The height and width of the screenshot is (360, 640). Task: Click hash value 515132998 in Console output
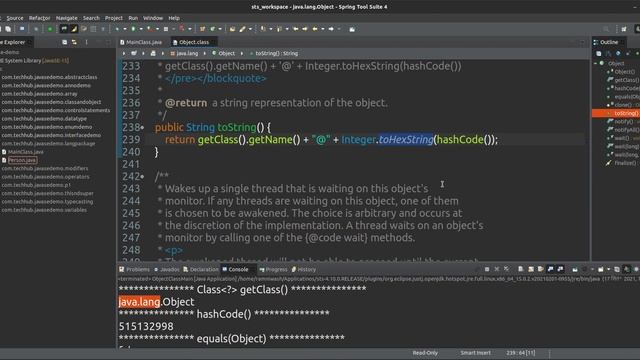click(146, 327)
